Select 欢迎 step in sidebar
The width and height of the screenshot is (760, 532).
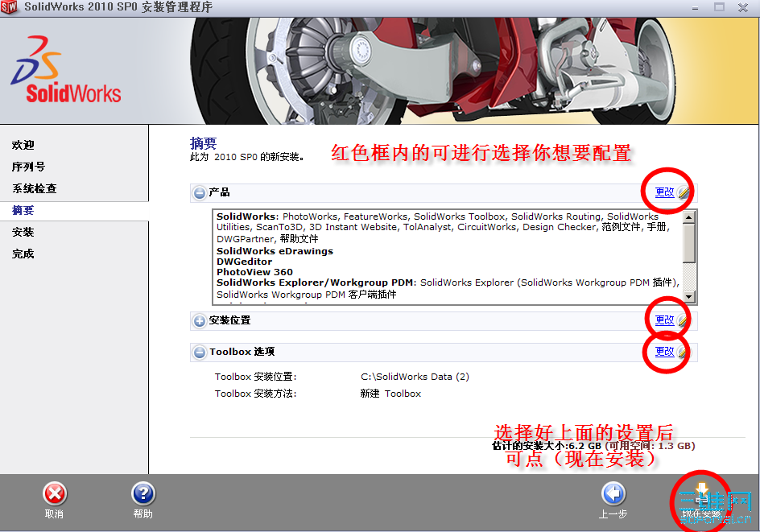point(23,145)
